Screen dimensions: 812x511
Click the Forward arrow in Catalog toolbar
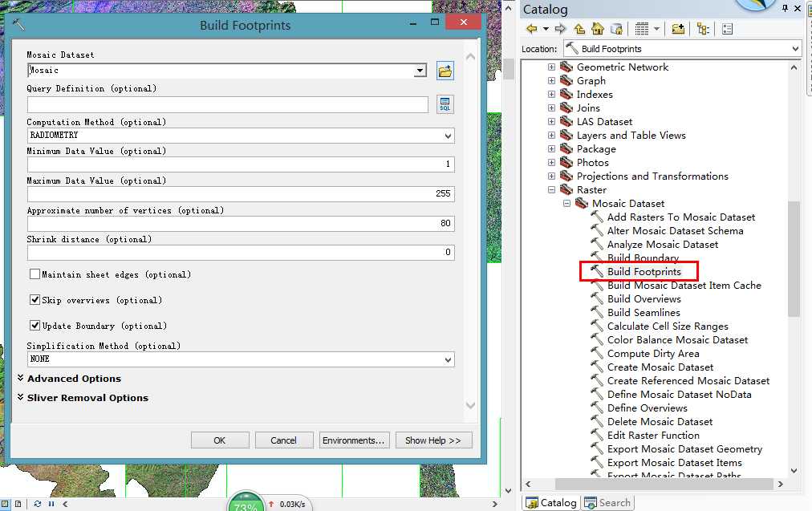tap(560, 29)
